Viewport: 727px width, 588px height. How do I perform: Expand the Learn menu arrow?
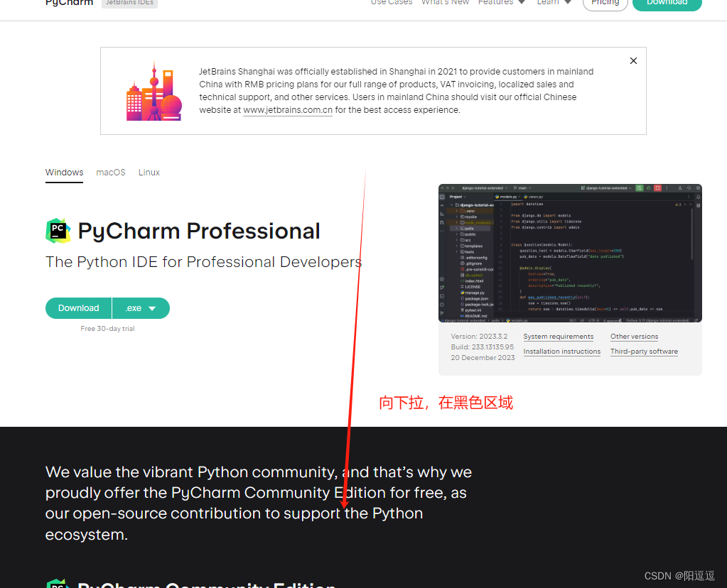pos(568,2)
